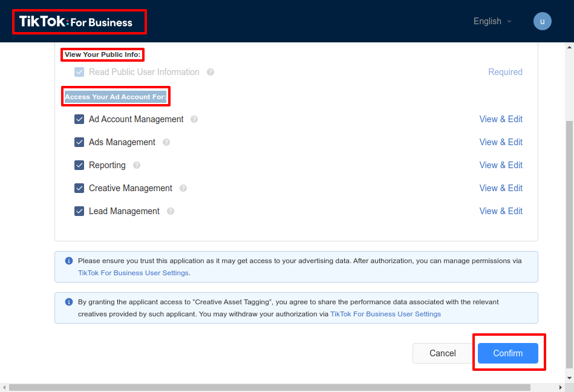Click the 'View Your Public Info:' heading
This screenshot has height=392, width=574.
click(x=102, y=54)
